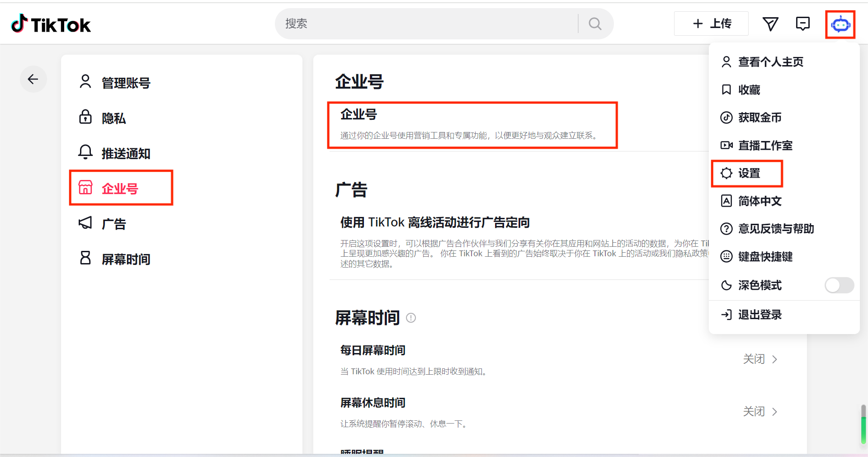Click the 每日屏幕时间 setting label

pos(373,350)
